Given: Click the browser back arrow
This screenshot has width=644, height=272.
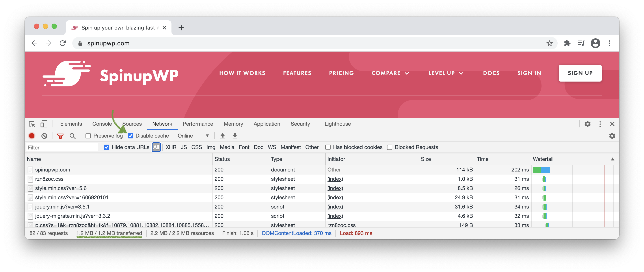Looking at the screenshot, I should pos(35,43).
